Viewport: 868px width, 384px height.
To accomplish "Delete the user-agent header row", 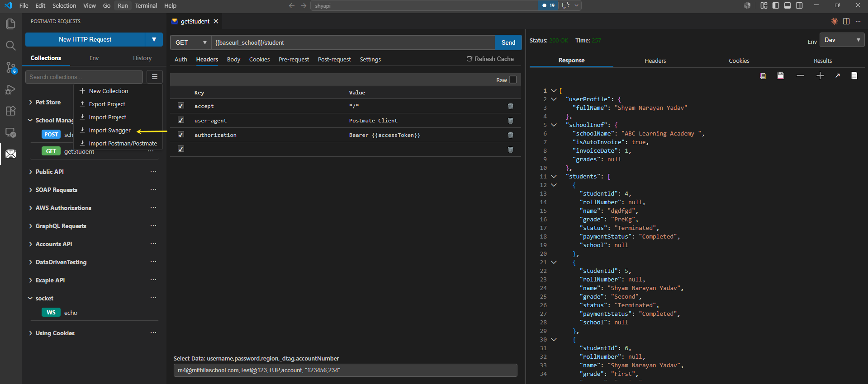I will [511, 121].
